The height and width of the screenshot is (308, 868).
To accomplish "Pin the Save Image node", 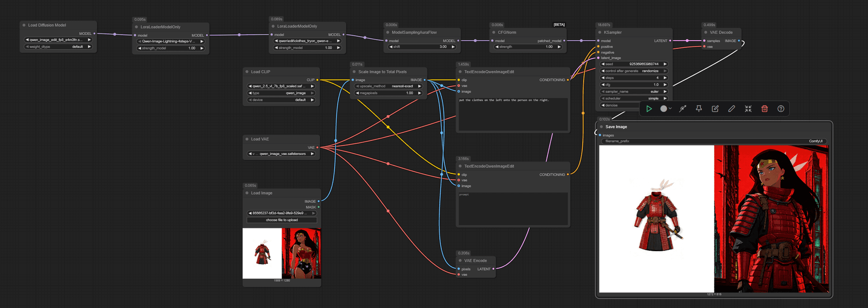I will 699,109.
